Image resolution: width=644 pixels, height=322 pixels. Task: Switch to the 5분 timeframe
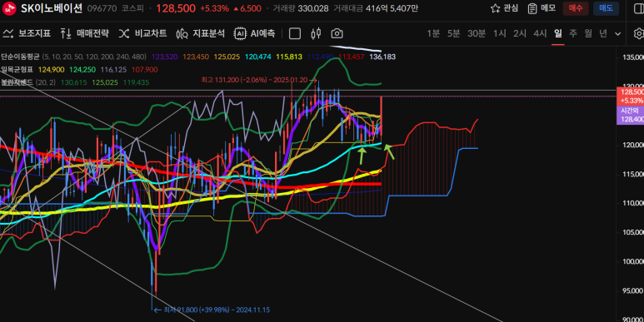(x=453, y=33)
